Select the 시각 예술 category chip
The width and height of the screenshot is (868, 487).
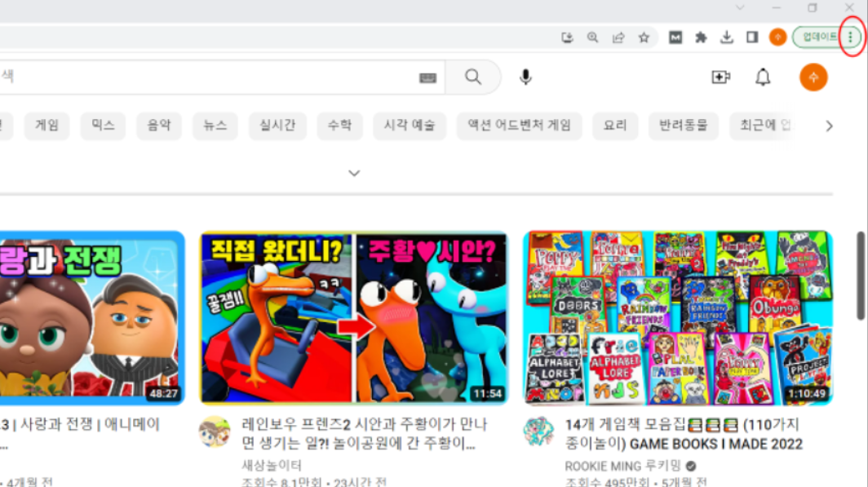click(x=410, y=126)
